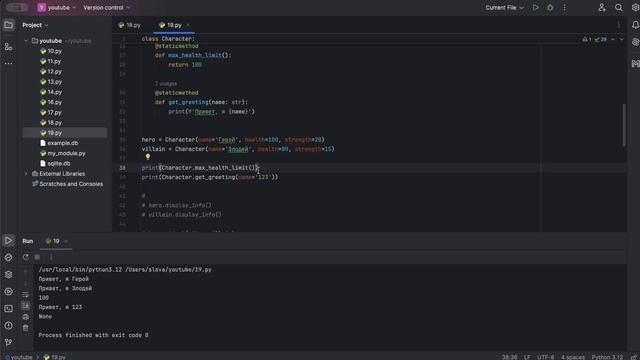Viewport: 640px width, 360px height.
Task: Open the Current File run configuration dropdown
Action: (x=504, y=8)
